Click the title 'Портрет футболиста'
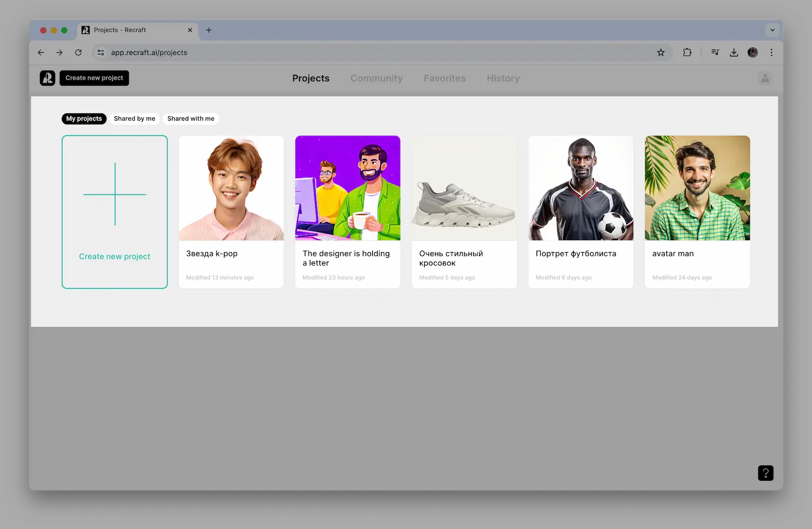This screenshot has width=812, height=529. pyautogui.click(x=576, y=254)
